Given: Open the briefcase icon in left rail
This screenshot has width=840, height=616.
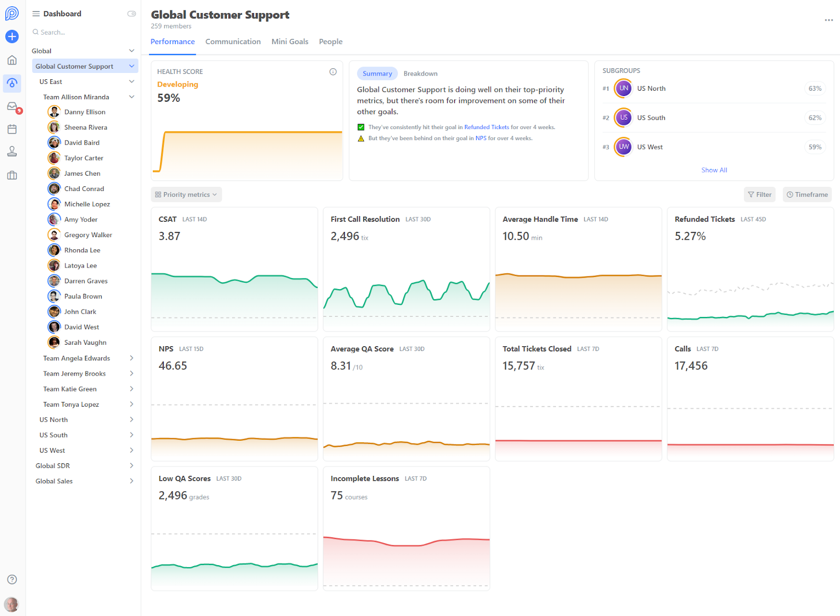Looking at the screenshot, I should [x=12, y=175].
